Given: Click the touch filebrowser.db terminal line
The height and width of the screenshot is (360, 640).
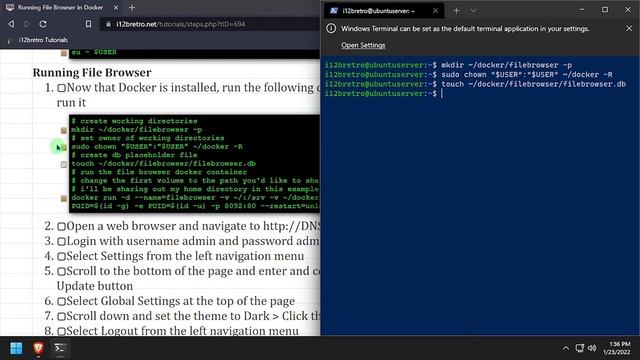Looking at the screenshot, I should coord(475,84).
